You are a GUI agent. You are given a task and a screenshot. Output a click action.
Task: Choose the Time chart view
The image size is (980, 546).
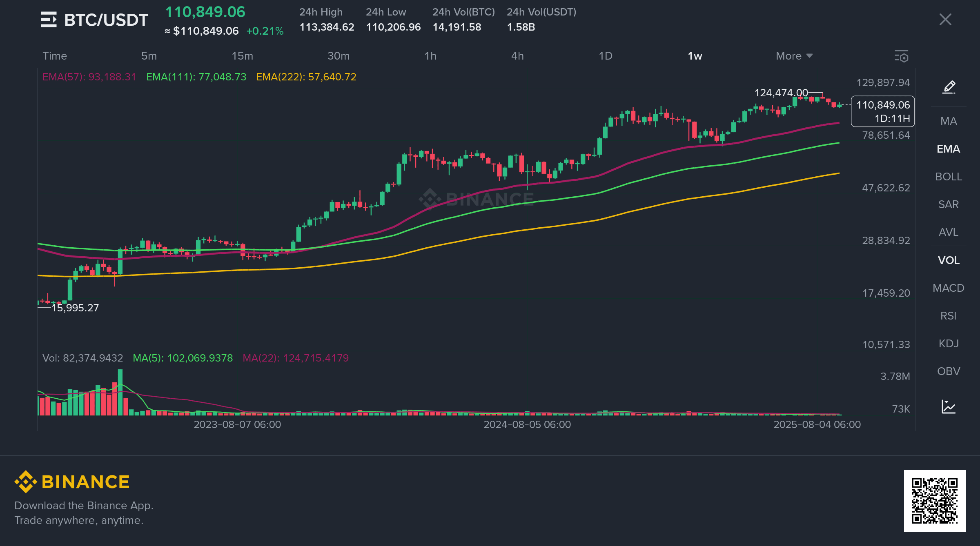(x=55, y=56)
